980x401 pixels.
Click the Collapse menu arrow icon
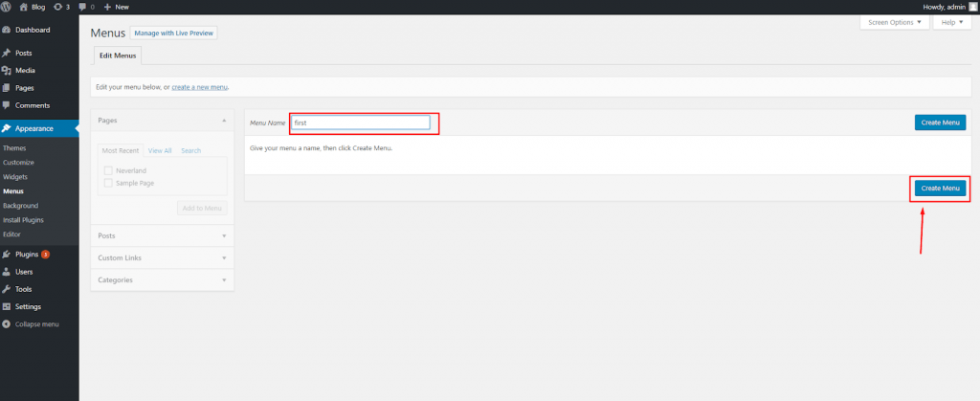7,324
